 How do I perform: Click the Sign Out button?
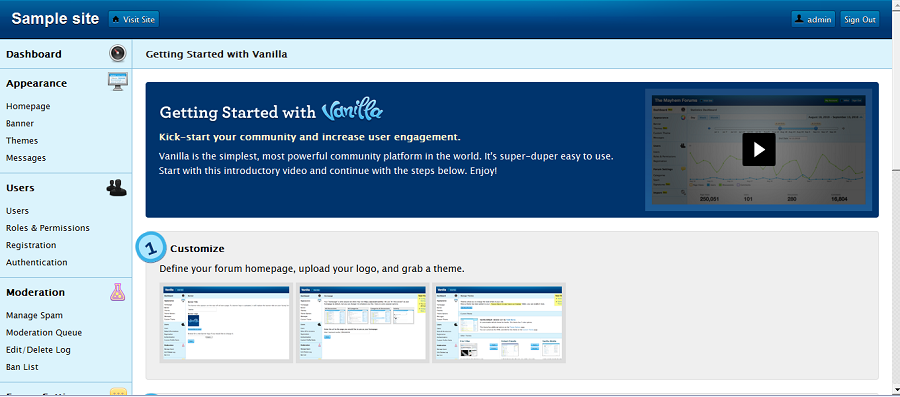click(x=860, y=20)
